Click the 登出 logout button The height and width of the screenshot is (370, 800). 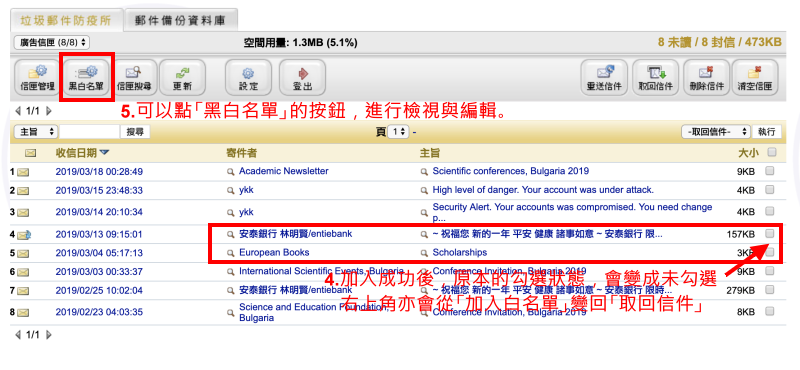point(302,77)
